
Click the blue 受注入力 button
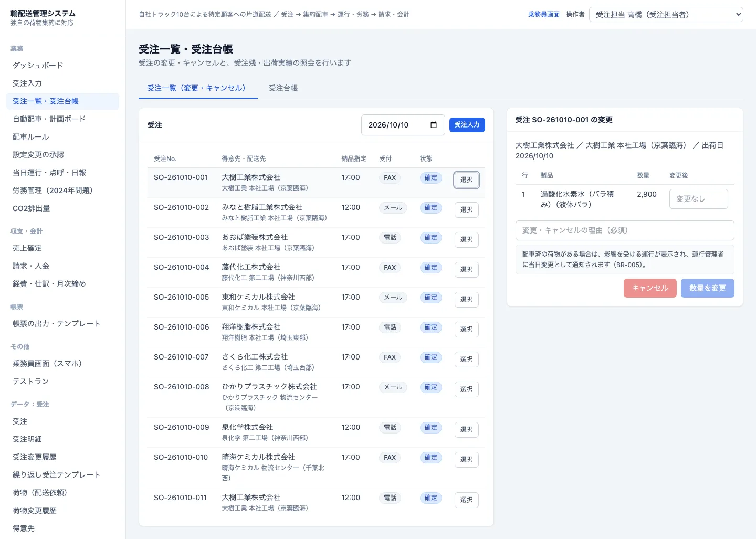(x=467, y=125)
